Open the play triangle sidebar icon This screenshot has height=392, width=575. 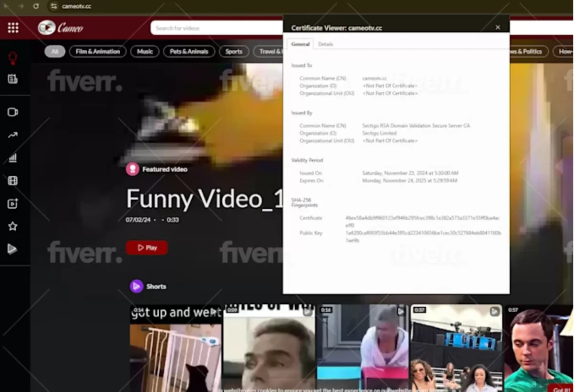coord(13,249)
